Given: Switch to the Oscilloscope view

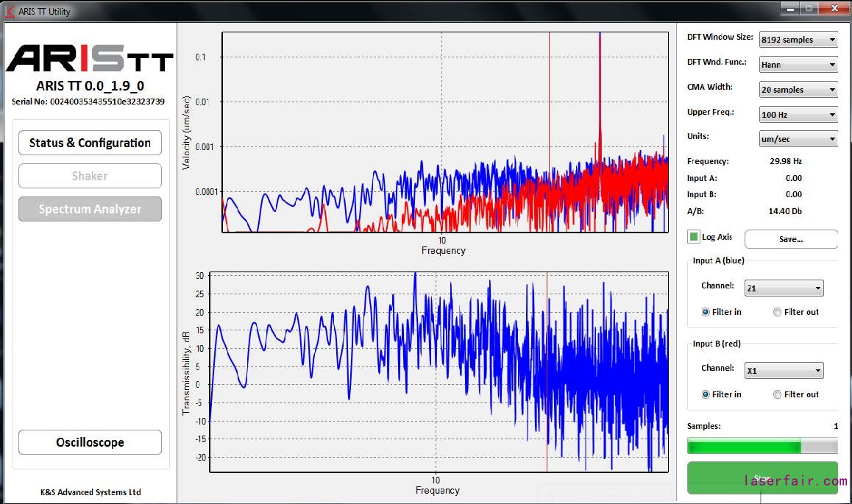Looking at the screenshot, I should click(x=90, y=442).
